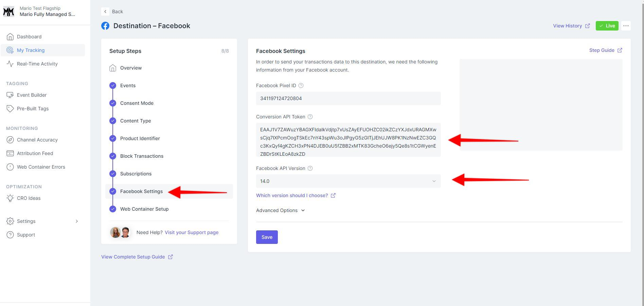Open CRO Ideas suggestions
Viewport: 644px width, 306px height.
tap(29, 198)
